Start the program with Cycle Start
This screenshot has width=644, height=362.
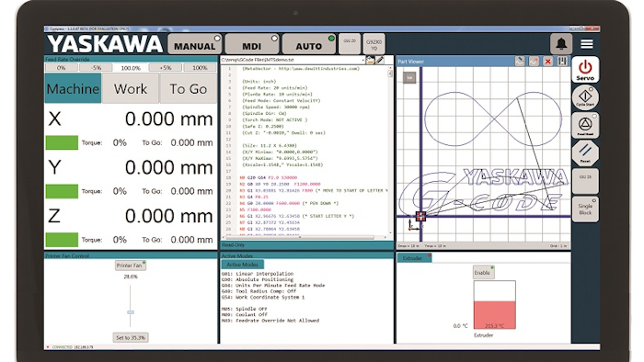point(585,97)
